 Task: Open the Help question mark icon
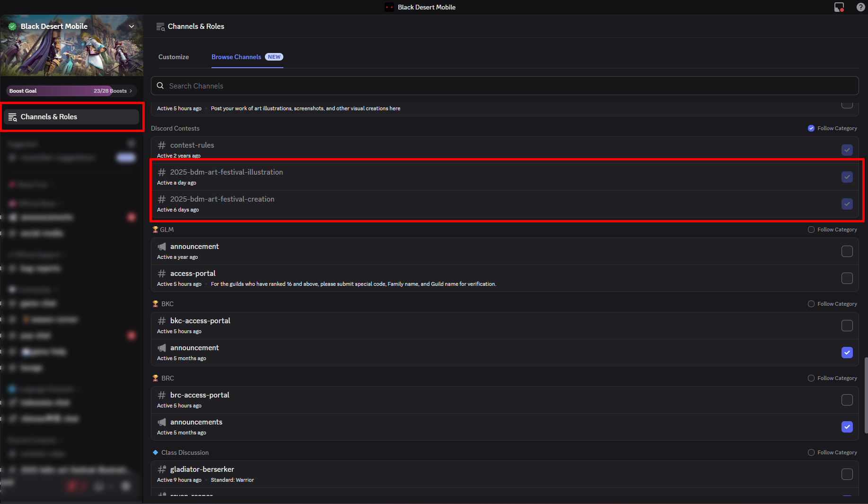point(861,7)
